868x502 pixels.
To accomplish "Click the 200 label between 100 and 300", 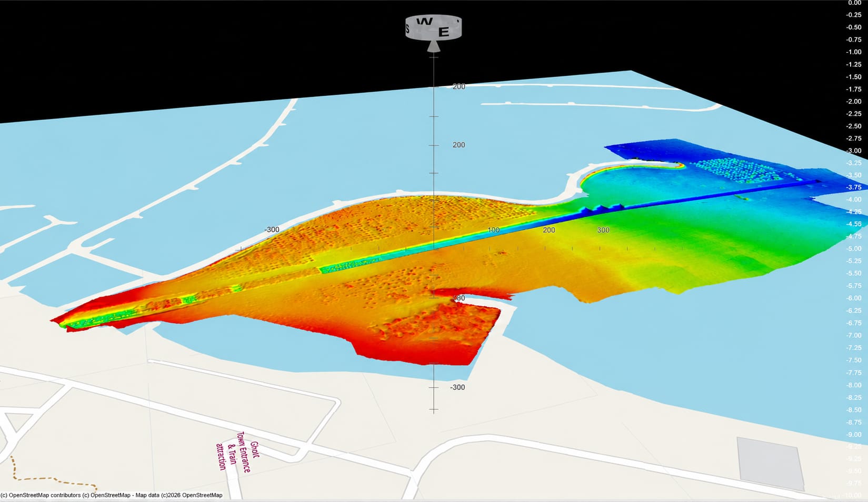I will 549,230.
